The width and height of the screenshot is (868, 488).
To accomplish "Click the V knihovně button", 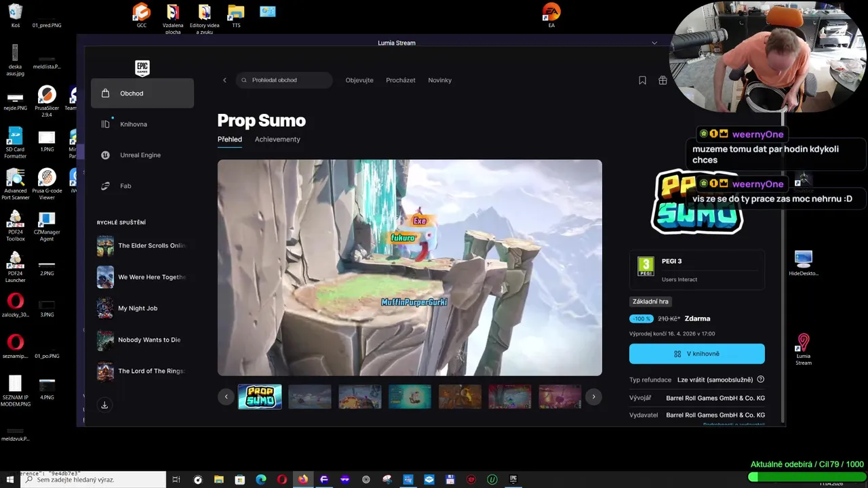I will click(x=697, y=354).
